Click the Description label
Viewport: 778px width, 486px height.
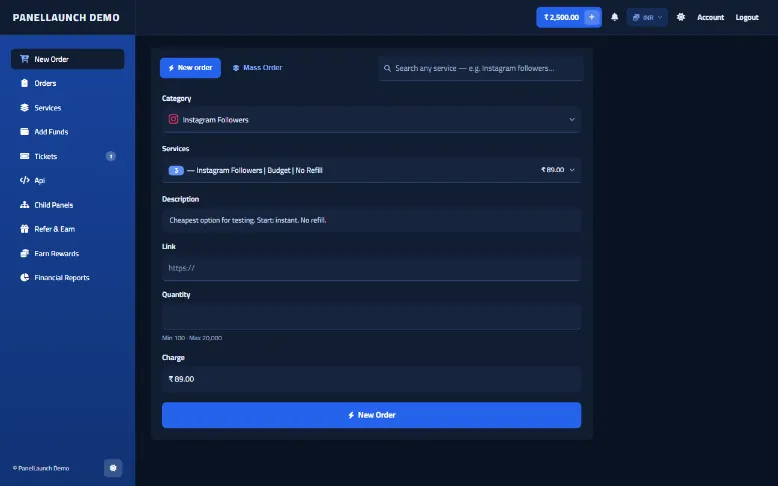point(180,199)
